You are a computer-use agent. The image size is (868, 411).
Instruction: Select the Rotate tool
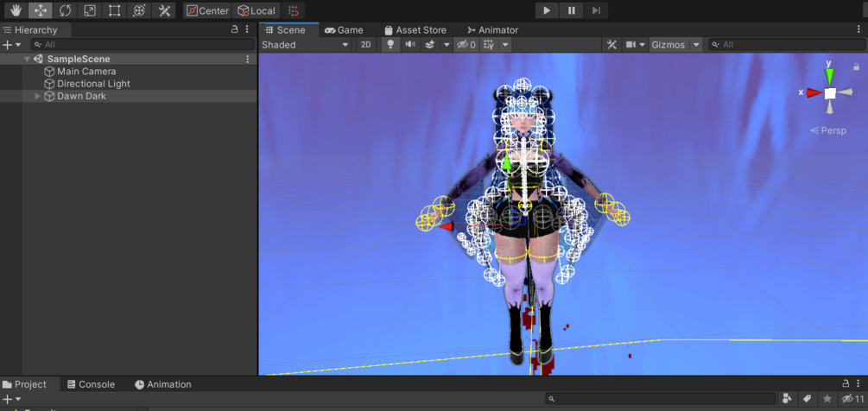[66, 10]
